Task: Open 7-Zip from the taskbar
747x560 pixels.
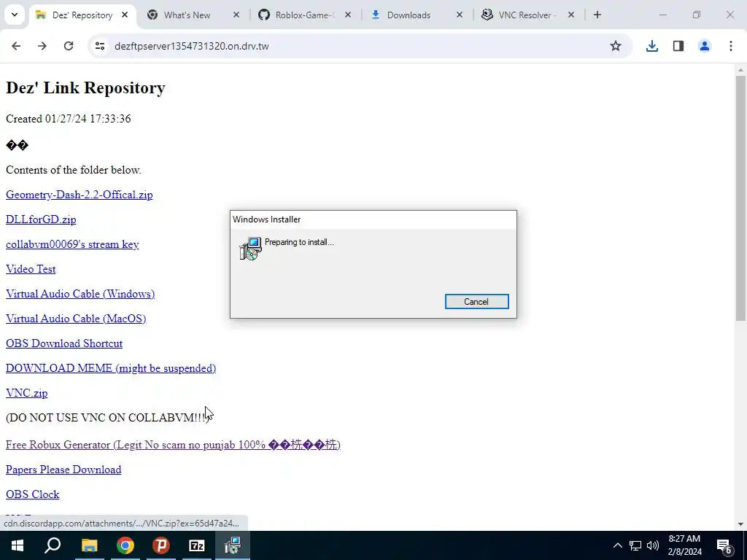Action: (197, 545)
